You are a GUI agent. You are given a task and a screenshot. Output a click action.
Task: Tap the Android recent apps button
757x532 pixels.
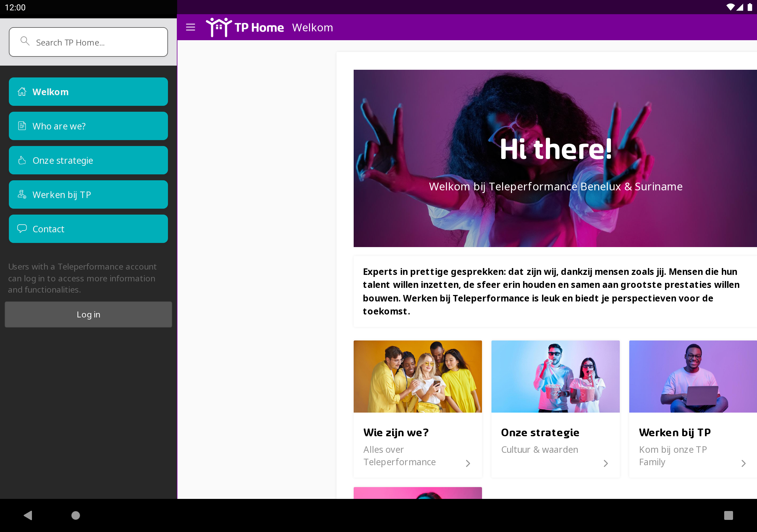pyautogui.click(x=728, y=515)
